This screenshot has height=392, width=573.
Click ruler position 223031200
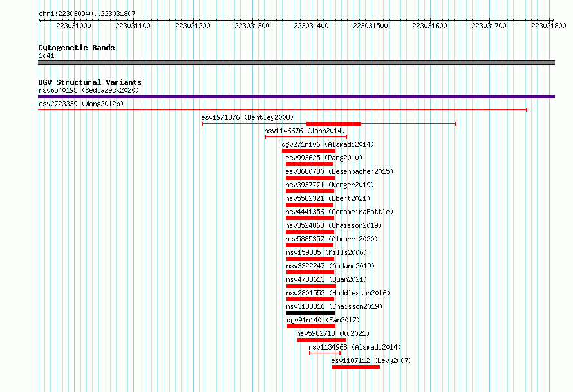(193, 26)
